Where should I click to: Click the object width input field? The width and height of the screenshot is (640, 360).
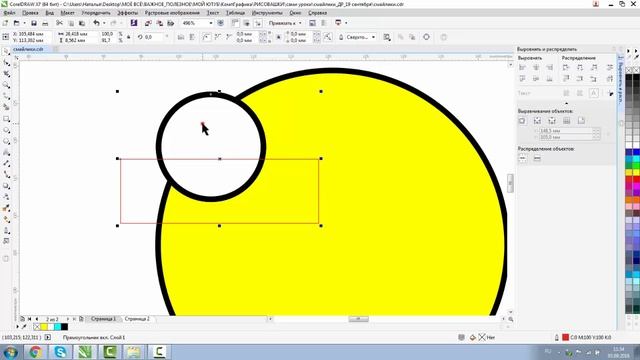click(81, 34)
